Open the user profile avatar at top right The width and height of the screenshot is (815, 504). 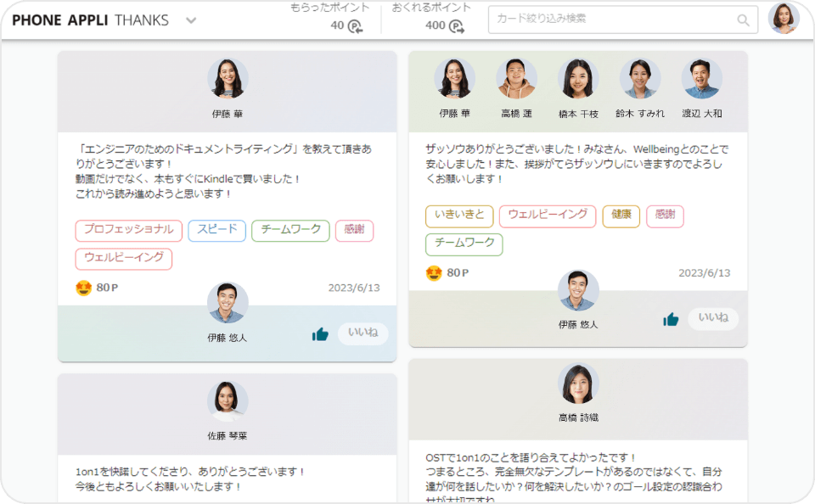pyautogui.click(x=783, y=19)
